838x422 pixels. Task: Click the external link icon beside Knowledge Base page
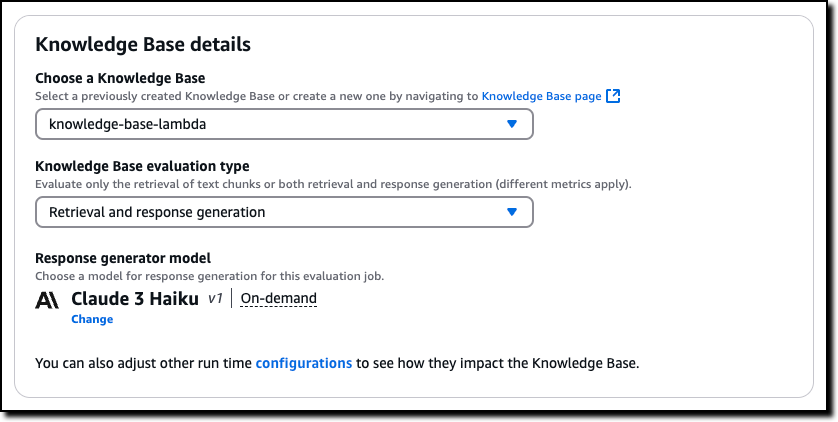pyautogui.click(x=614, y=96)
